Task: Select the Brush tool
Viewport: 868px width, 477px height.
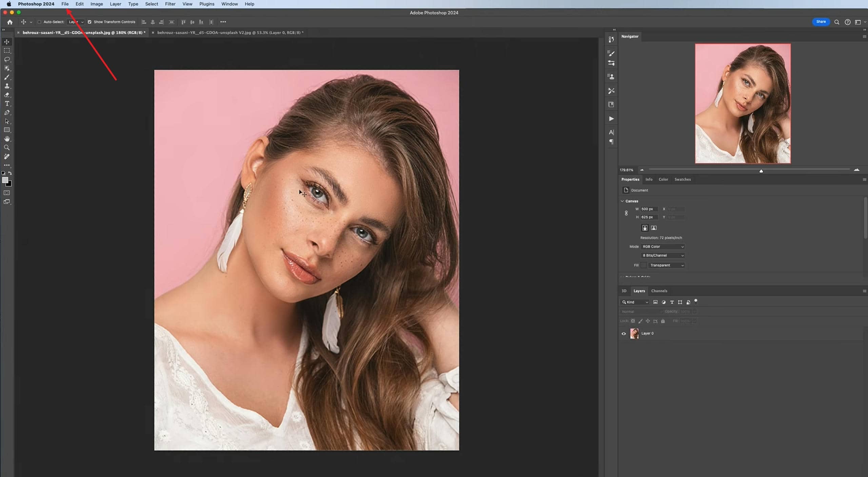Action: (7, 77)
